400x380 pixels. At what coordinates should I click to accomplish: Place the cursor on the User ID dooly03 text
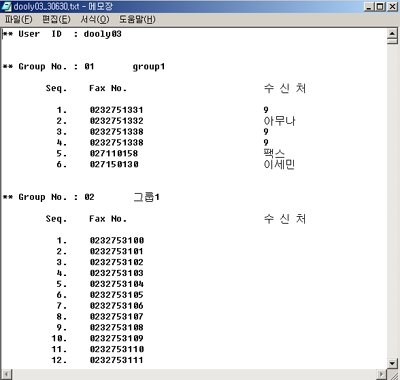click(x=103, y=34)
